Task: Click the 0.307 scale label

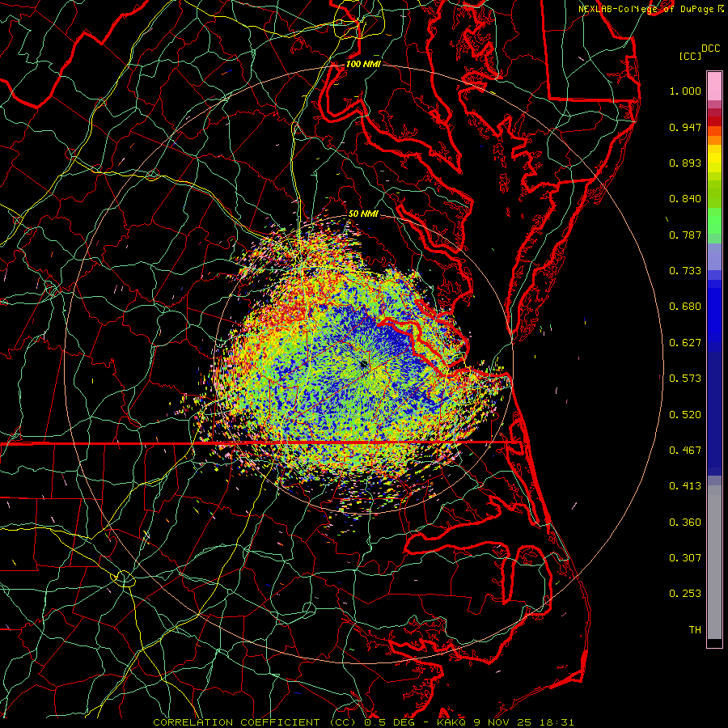Action: [685, 558]
